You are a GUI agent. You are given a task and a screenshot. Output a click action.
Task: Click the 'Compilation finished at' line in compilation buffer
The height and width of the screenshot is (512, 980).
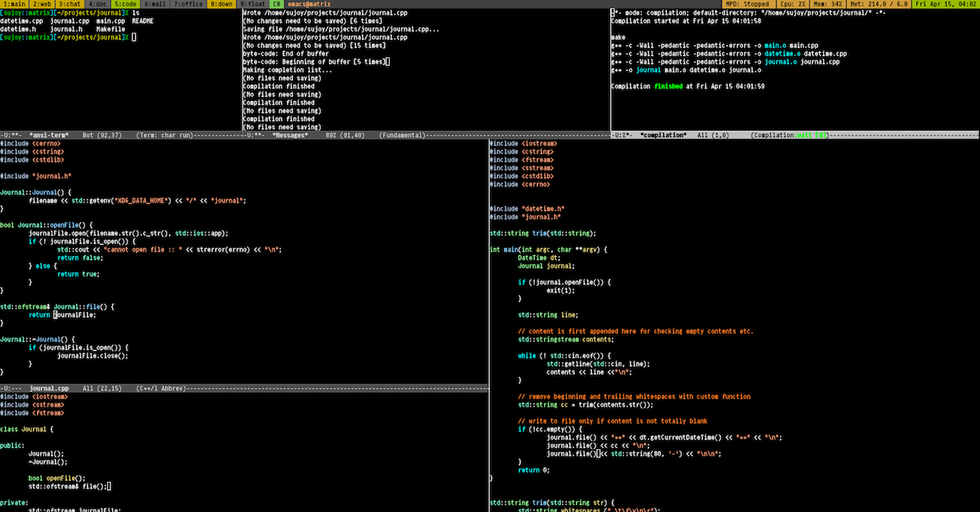tap(688, 86)
